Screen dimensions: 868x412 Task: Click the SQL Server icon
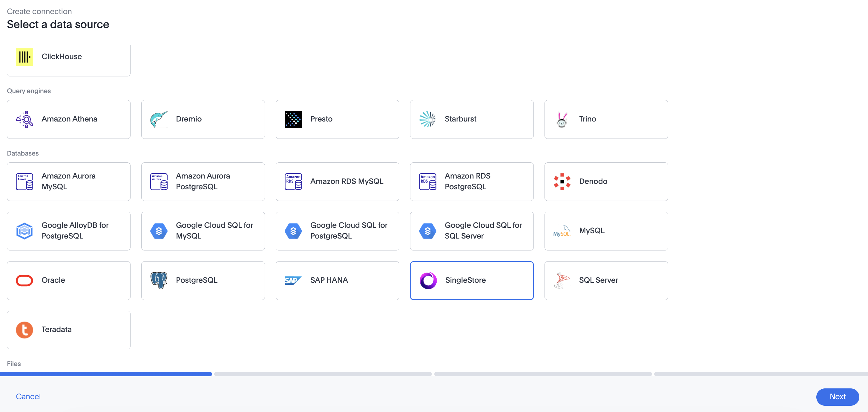pos(561,280)
